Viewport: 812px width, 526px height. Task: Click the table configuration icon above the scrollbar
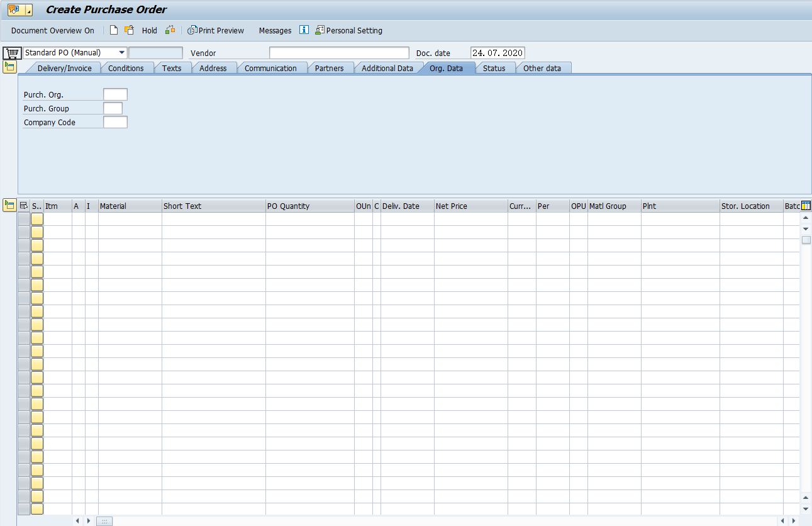tap(806, 205)
